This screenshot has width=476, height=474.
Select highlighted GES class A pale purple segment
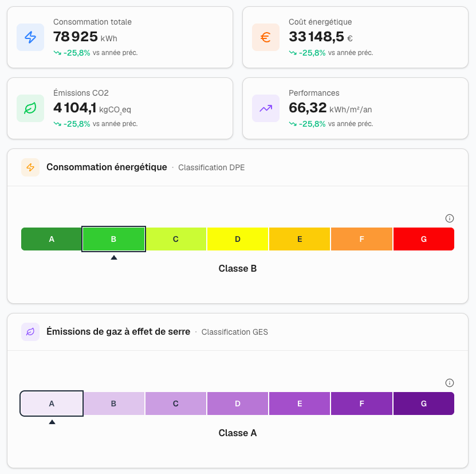52,404
